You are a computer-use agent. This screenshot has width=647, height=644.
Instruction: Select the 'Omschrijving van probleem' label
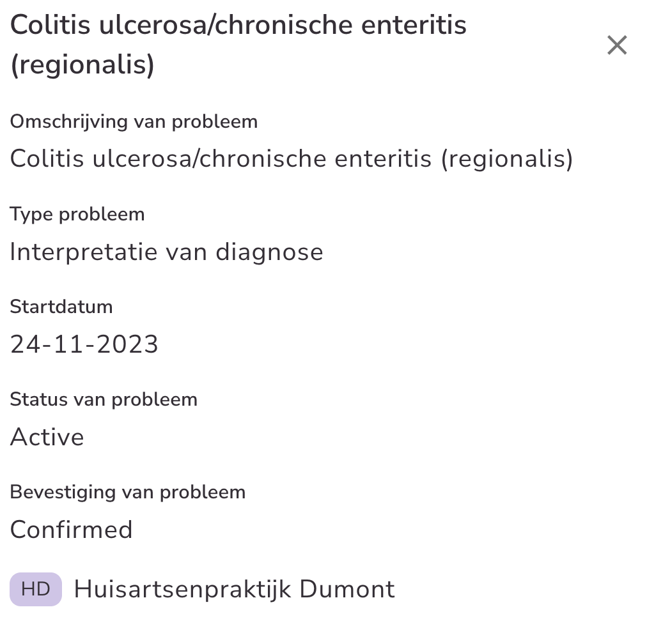point(134,121)
